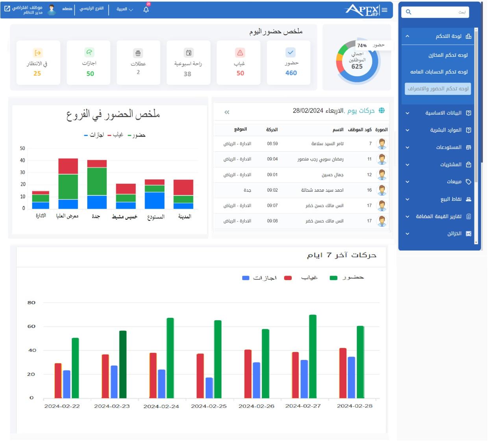Open لوحه تحكم المخازن menu item
504x441 pixels.
click(448, 55)
